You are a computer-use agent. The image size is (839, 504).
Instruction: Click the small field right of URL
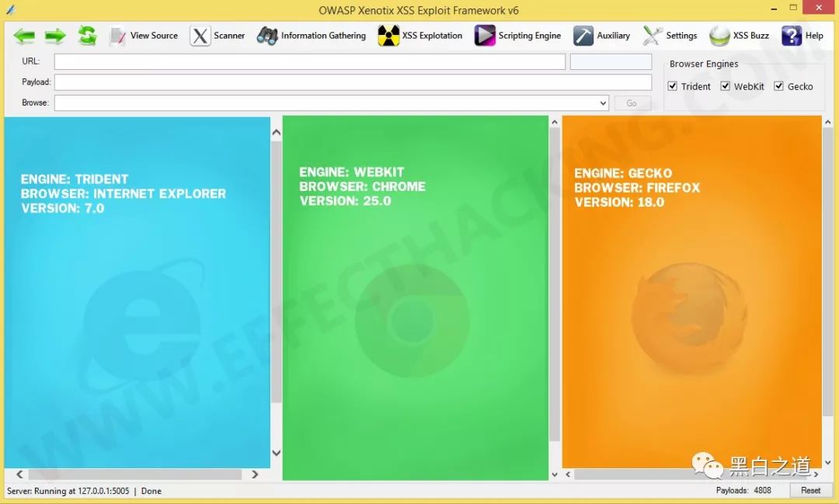(611, 61)
